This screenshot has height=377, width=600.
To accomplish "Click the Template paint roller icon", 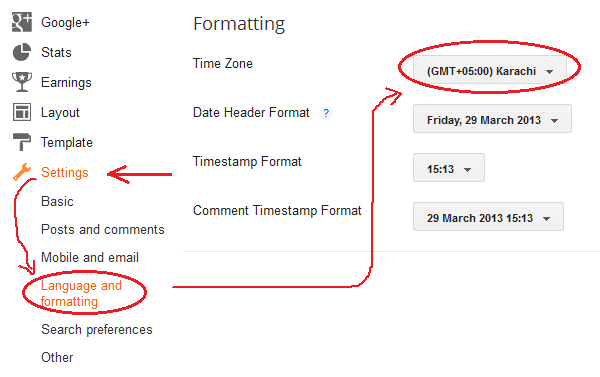I will click(x=22, y=142).
